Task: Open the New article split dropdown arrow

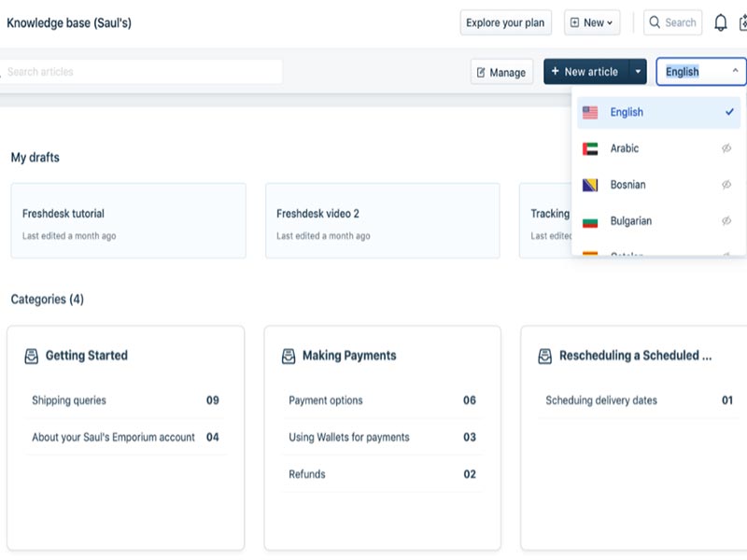Action: tap(638, 71)
